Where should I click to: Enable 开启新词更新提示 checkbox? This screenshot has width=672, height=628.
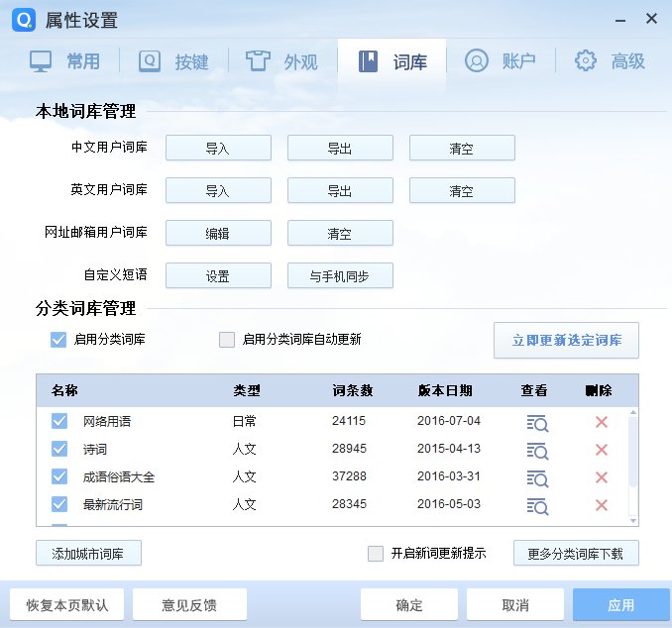(376, 553)
